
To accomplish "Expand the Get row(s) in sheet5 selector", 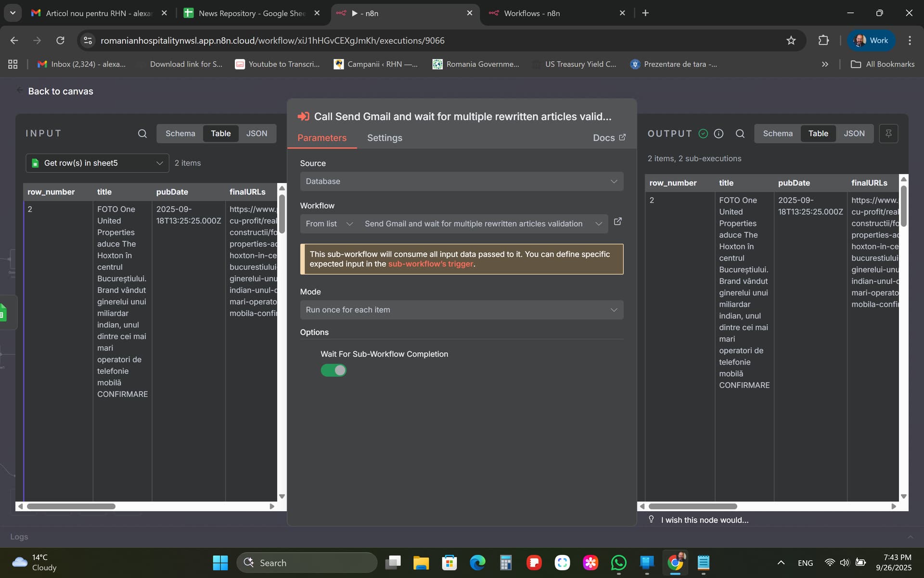I will [97, 163].
